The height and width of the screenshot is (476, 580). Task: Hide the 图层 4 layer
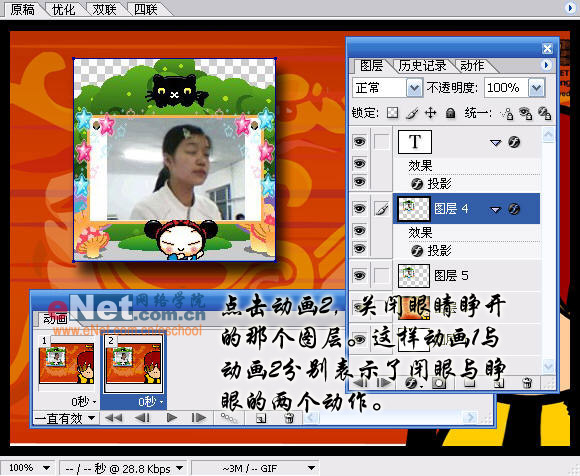point(359,209)
